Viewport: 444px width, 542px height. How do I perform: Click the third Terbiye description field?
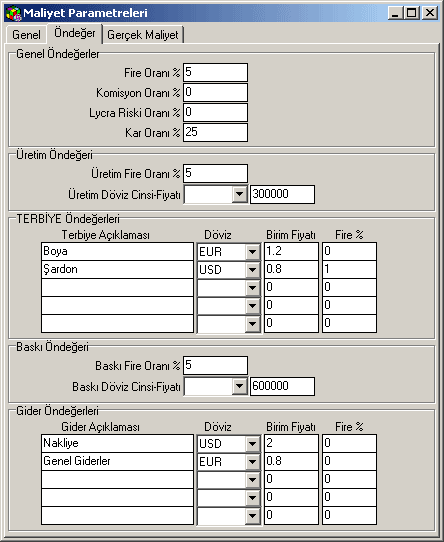(117, 287)
